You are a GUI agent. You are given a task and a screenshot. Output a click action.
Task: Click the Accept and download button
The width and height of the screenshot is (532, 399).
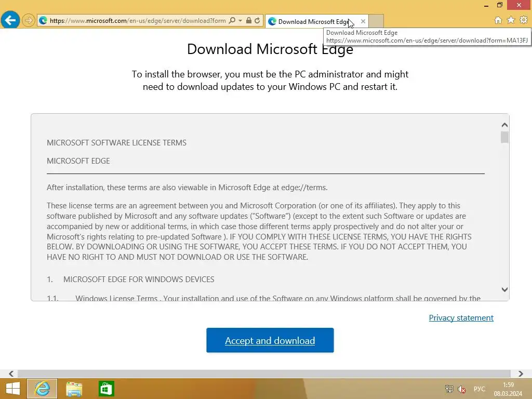click(270, 340)
